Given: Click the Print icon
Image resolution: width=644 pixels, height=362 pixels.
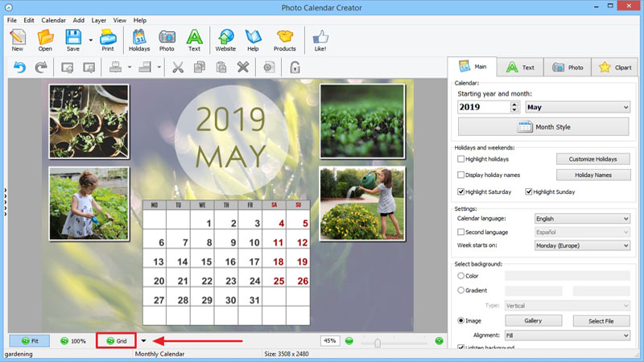Looking at the screenshot, I should pyautogui.click(x=108, y=41).
